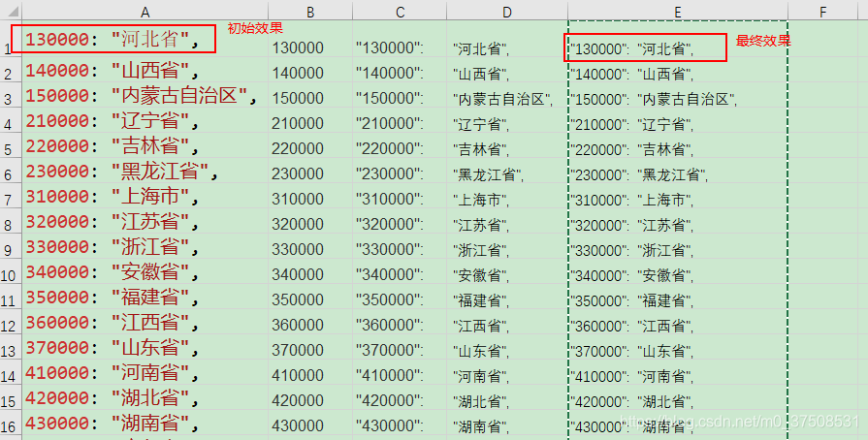
Task: Select row 8 header
Action: click(11, 221)
